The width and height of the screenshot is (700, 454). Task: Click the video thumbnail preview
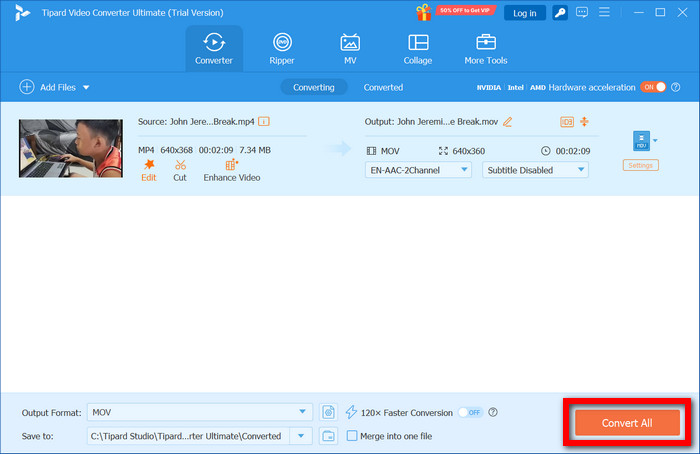point(71,148)
